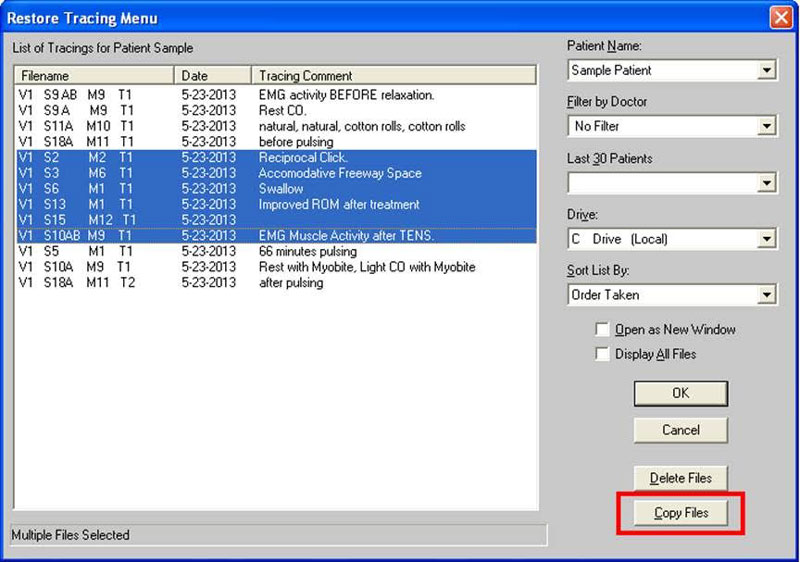Confirm with the OK button

tap(680, 393)
